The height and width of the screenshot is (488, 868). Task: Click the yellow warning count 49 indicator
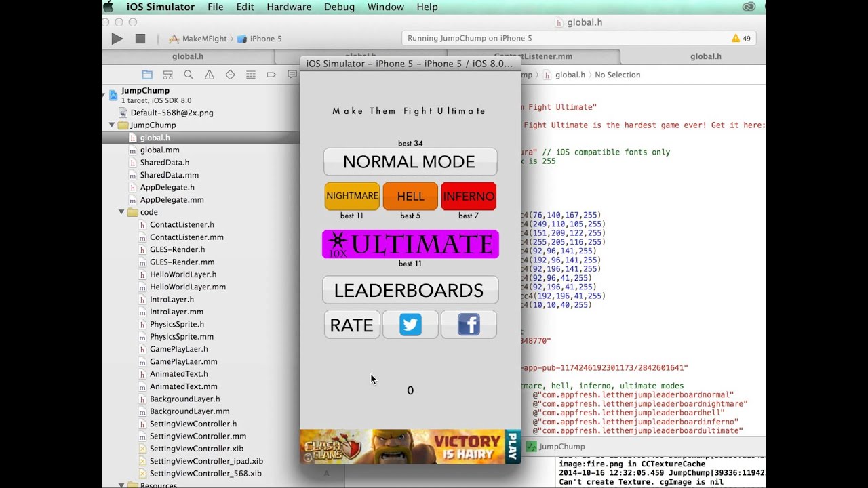[741, 39]
